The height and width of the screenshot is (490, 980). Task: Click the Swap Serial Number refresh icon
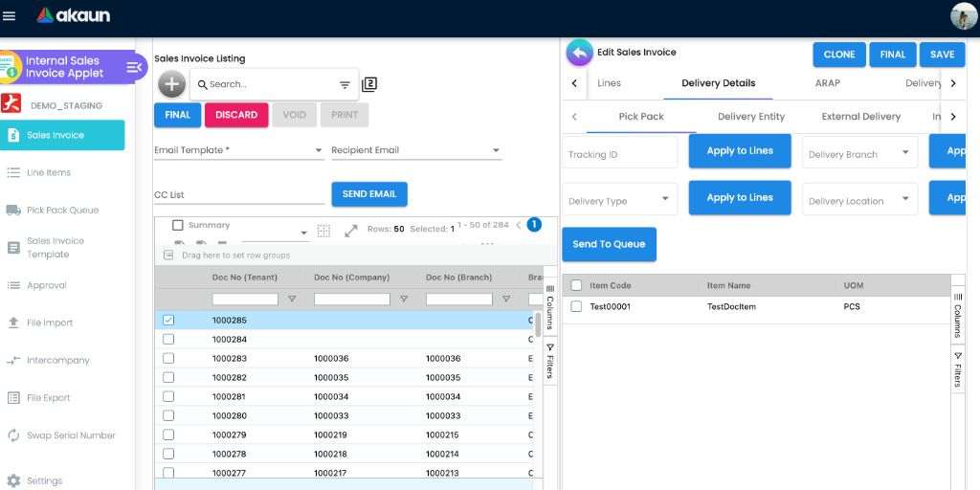[x=13, y=435]
